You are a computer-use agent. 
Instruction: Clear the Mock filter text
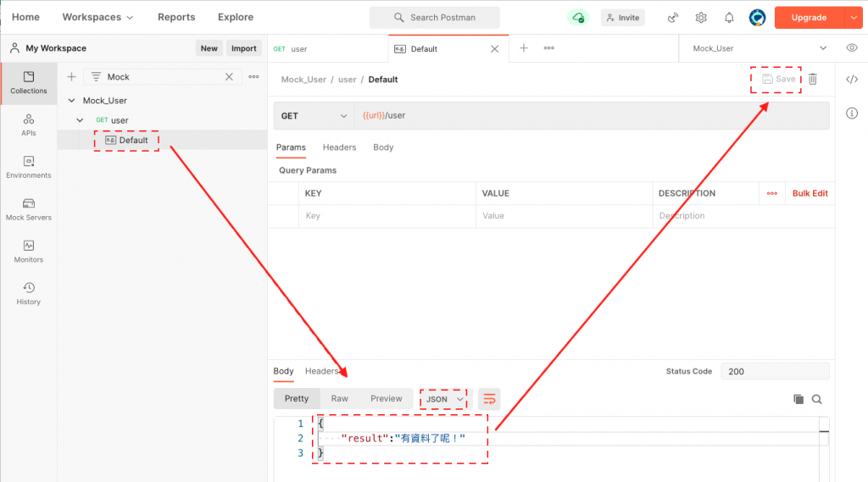pyautogui.click(x=229, y=77)
